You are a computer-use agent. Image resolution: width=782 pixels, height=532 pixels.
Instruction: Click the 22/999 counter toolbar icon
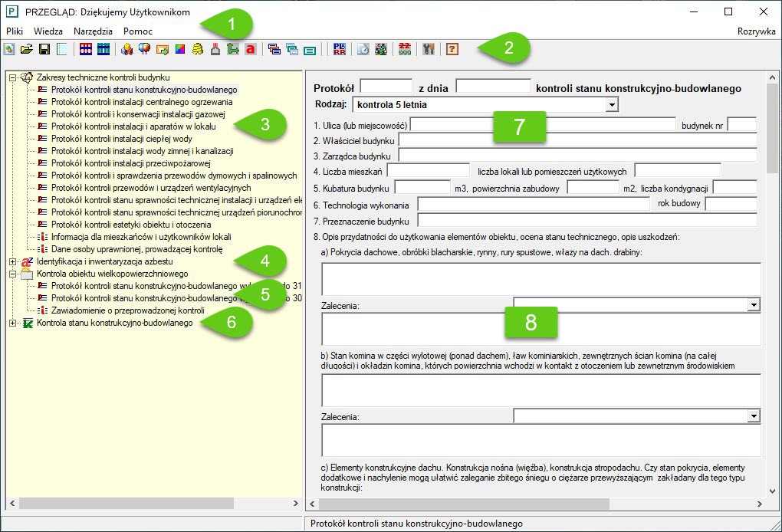coord(405,49)
